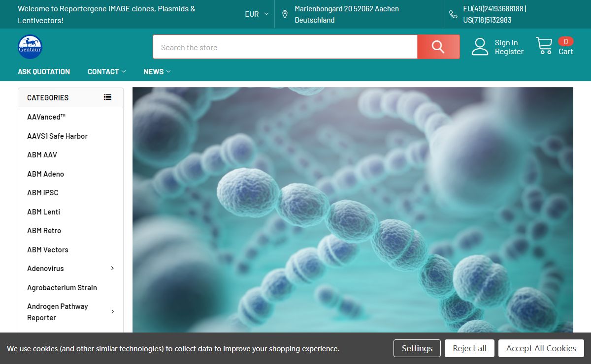Click the Cart text link
Image resolution: width=591 pixels, height=364 pixels.
[x=566, y=52]
